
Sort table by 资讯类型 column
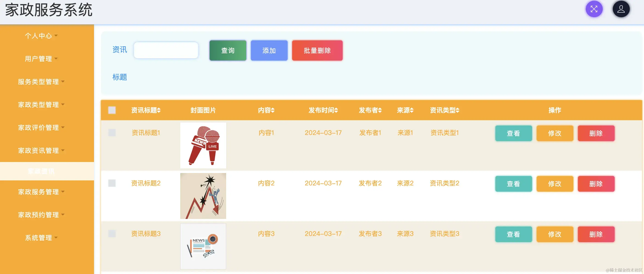point(444,110)
